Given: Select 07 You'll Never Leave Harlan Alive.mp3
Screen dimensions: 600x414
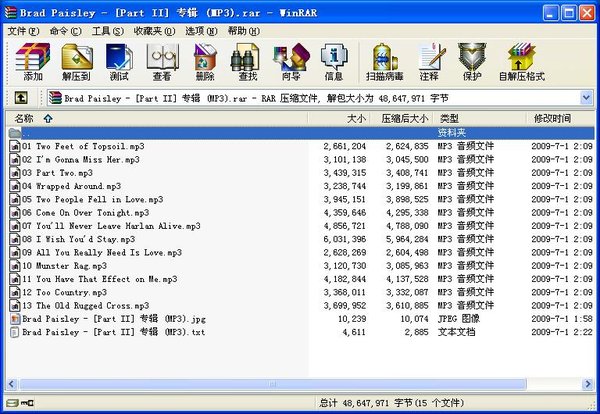Looking at the screenshot, I should (111, 226).
